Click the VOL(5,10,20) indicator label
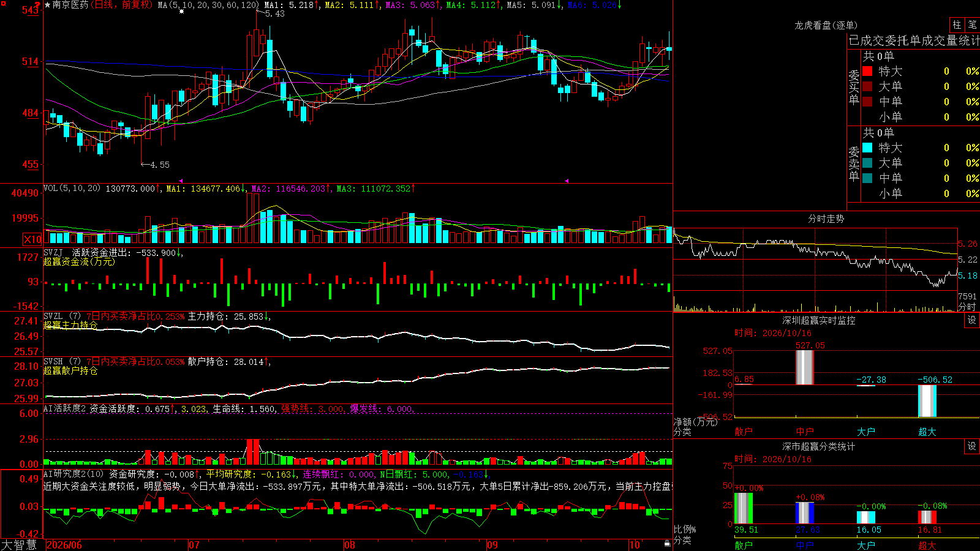The image size is (980, 551). tap(72, 189)
